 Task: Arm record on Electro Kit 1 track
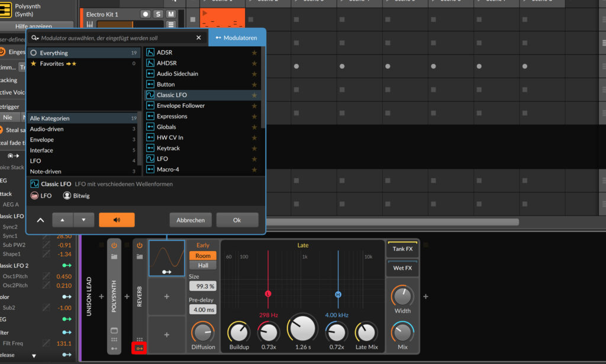click(x=146, y=14)
